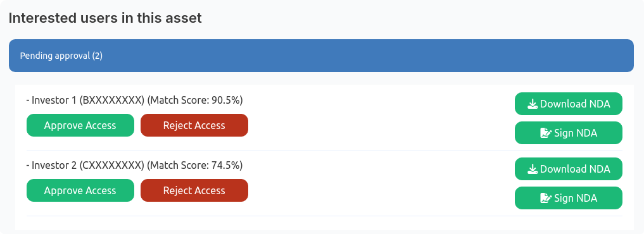Screen dimensions: 644x234
Task: Click the download arrow icon for Investor 2
Action: pos(533,169)
